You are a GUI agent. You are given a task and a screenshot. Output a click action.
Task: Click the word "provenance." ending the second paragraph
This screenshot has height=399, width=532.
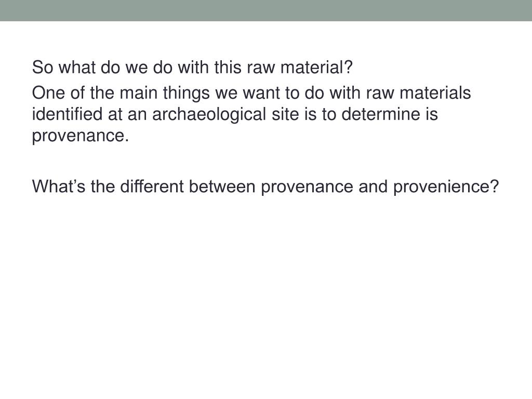pyautogui.click(x=81, y=136)
